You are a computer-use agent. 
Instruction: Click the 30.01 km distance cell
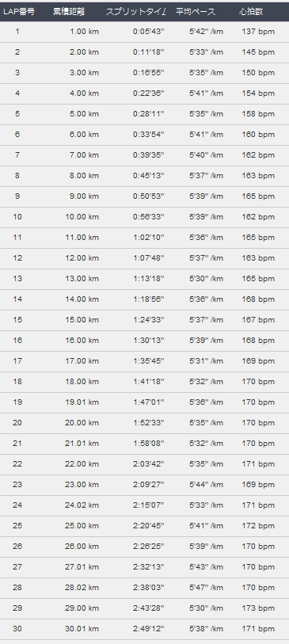coord(82,629)
